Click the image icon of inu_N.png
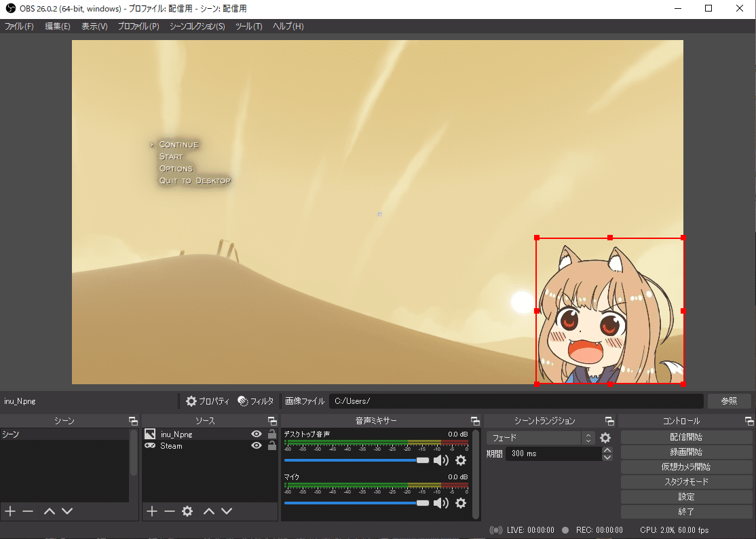756x539 pixels. point(150,434)
